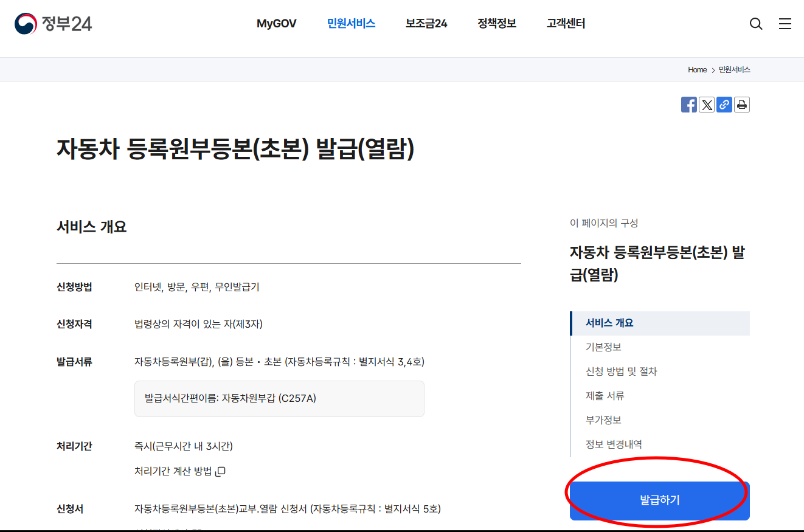Click the 처리기간 label
The width and height of the screenshot is (804, 532).
tap(74, 446)
